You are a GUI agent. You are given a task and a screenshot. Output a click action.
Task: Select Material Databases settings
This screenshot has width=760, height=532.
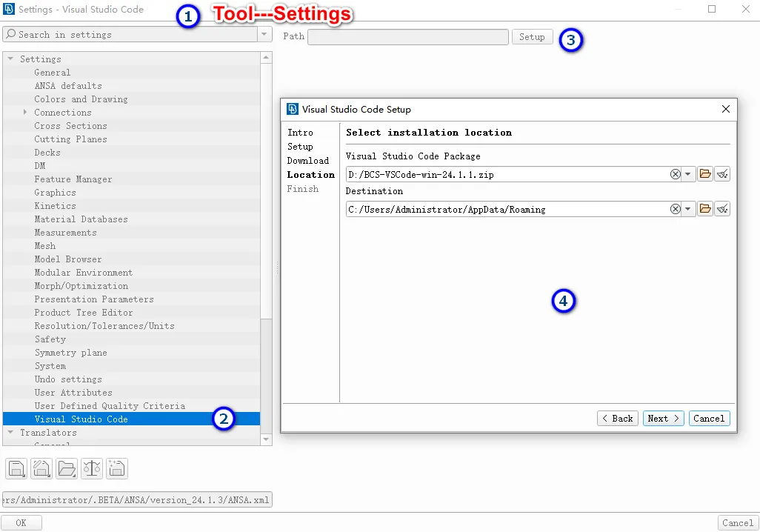pos(81,219)
